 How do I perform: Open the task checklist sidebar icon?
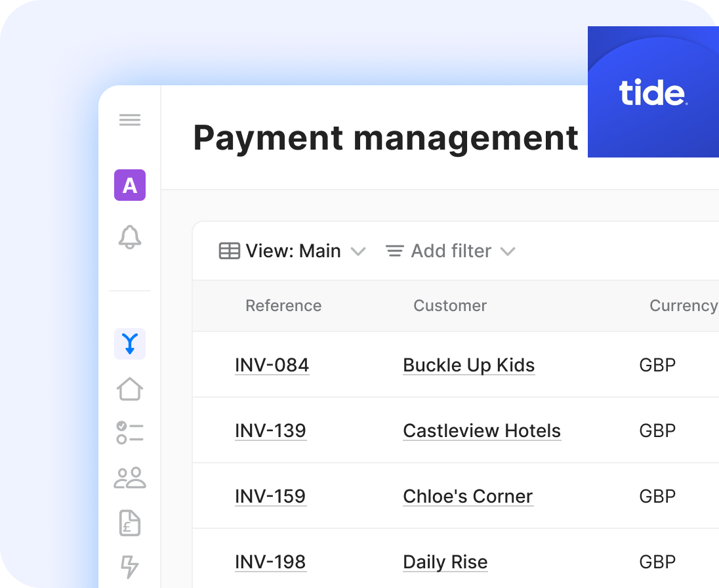click(x=130, y=433)
